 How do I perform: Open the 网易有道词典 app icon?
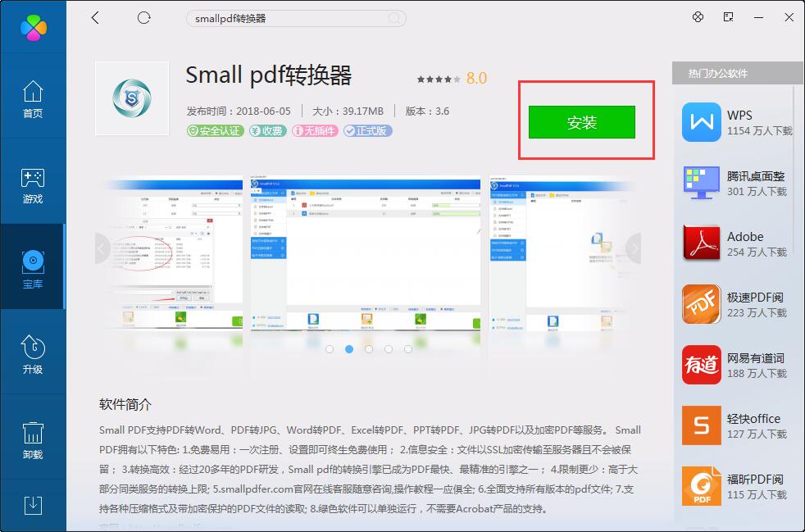click(701, 365)
